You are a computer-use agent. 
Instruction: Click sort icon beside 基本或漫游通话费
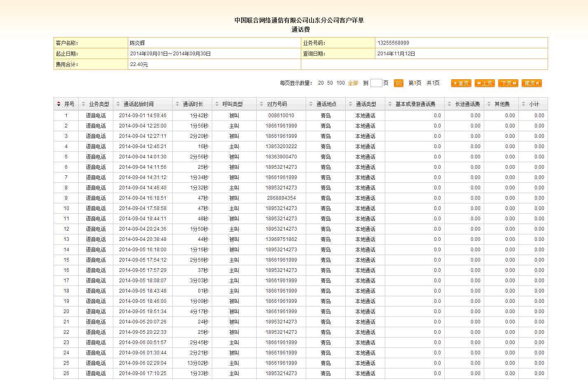point(390,104)
